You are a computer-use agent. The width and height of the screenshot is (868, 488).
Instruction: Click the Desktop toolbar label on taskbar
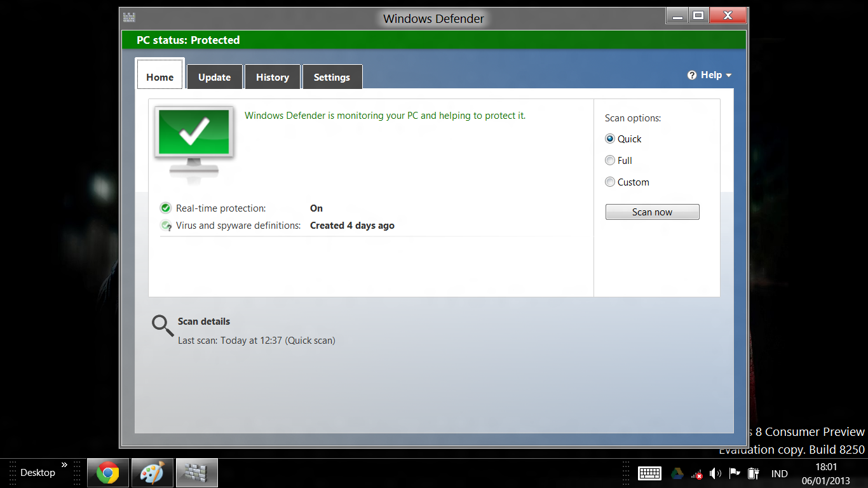38,473
